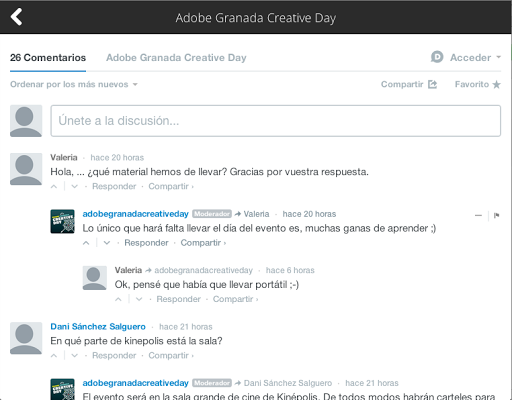
Task: Downvote Valeria's 'portátil' reply
Action: point(139,299)
